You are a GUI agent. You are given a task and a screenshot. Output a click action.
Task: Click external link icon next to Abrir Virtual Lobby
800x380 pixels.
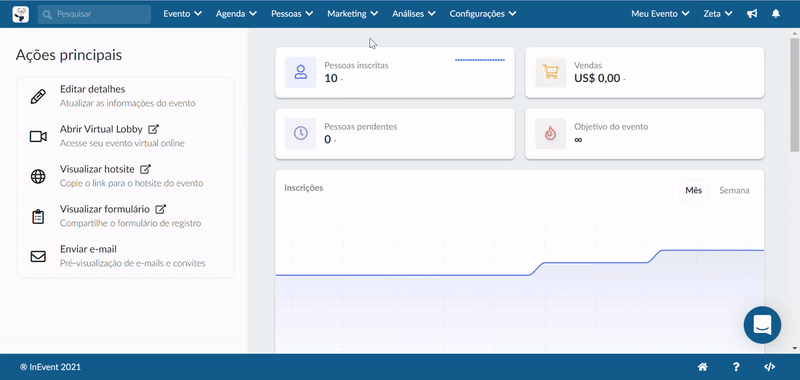tap(153, 129)
